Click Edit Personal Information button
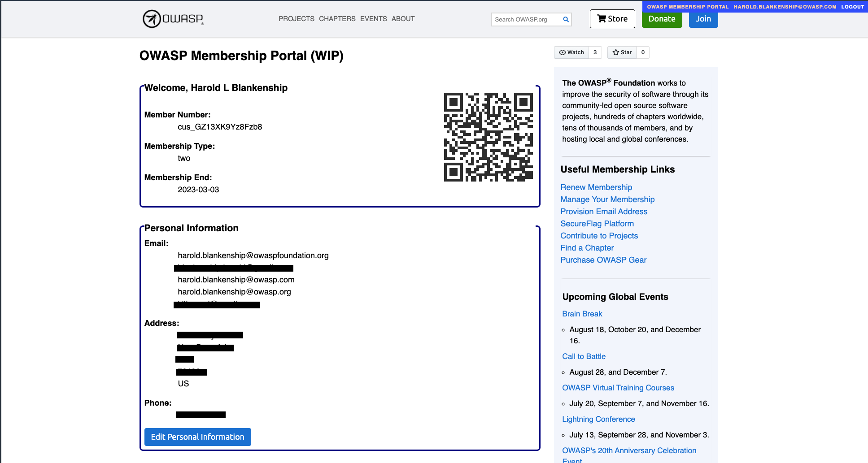This screenshot has width=868, height=463. point(198,437)
